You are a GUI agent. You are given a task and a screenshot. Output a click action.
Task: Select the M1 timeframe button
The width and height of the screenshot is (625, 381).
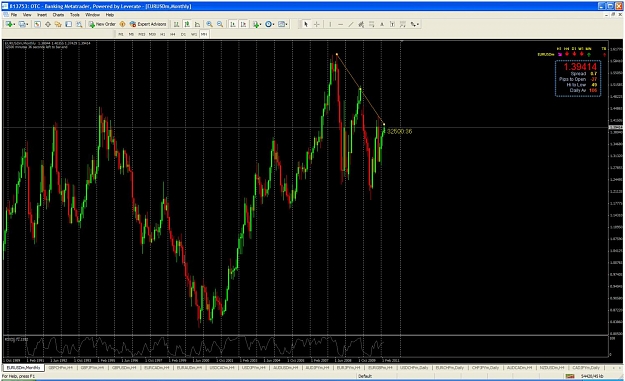[x=121, y=34]
